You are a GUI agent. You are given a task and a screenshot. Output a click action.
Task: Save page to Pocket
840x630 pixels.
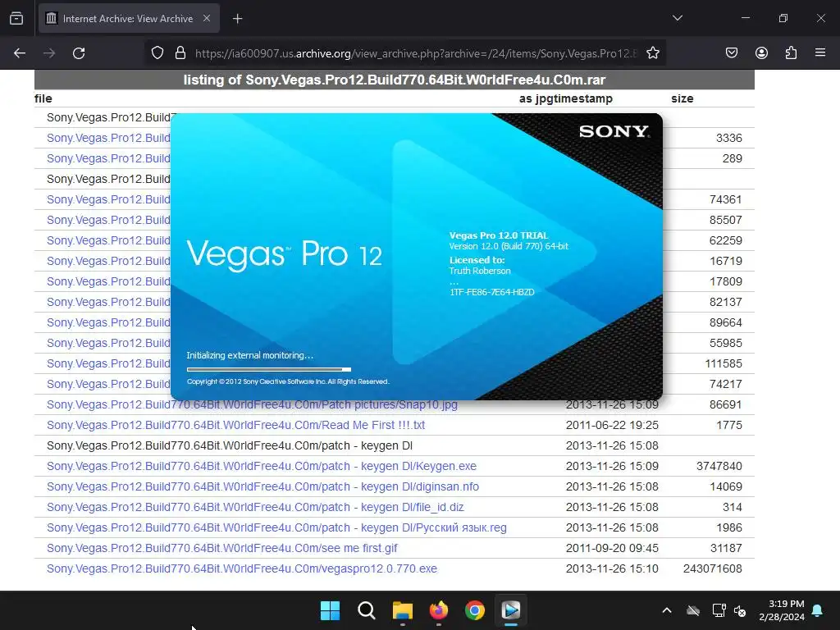[x=731, y=52]
